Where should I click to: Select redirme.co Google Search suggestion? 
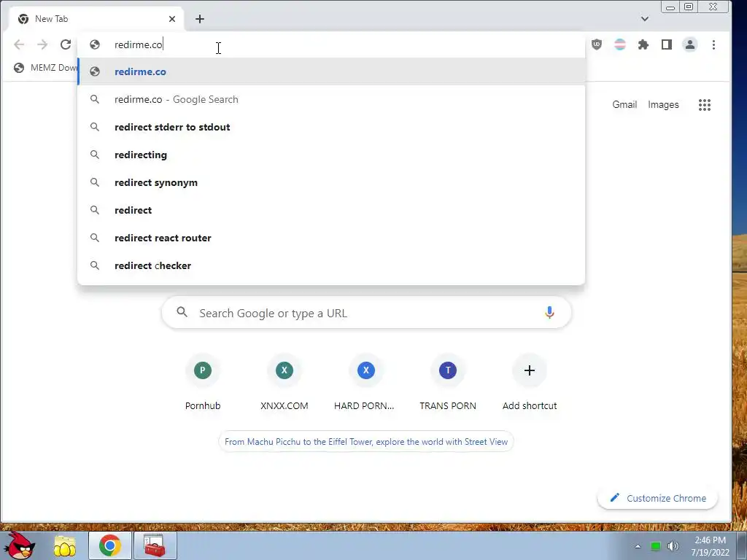[x=331, y=99]
